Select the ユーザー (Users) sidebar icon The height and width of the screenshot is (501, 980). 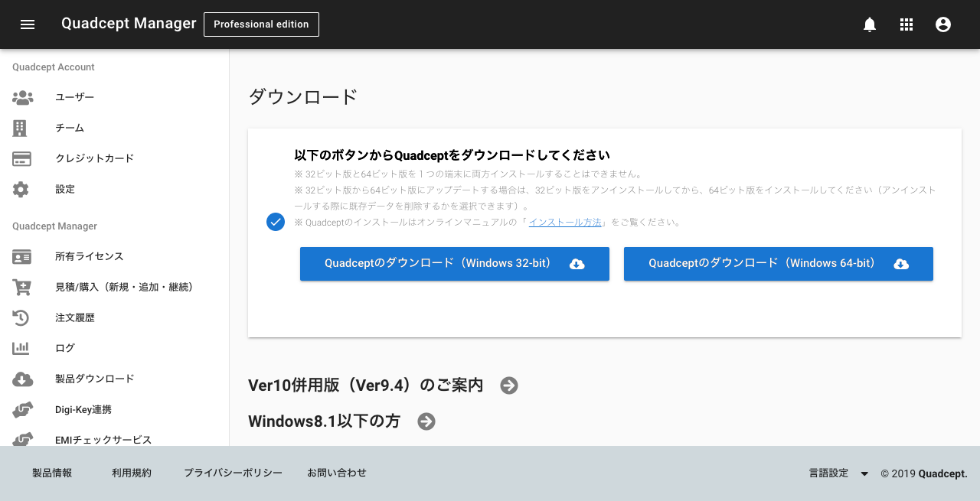pos(22,97)
